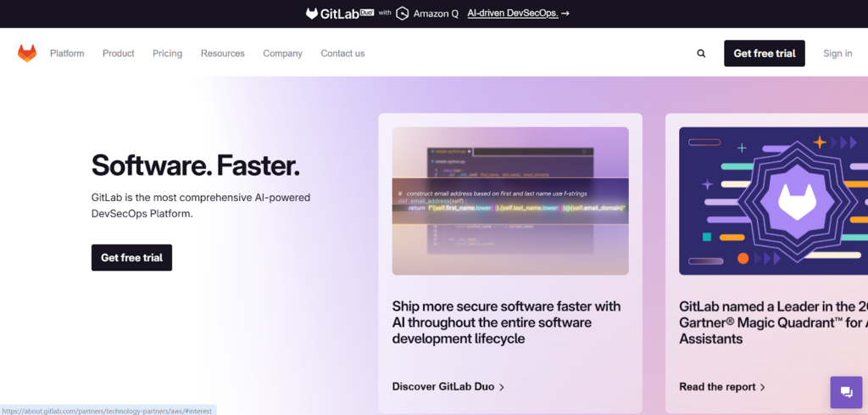Open the search magnifier icon
The height and width of the screenshot is (415, 868).
(x=701, y=53)
